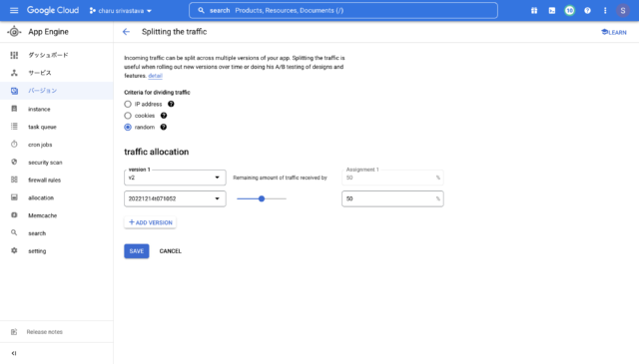The width and height of the screenshot is (639, 364).
Task: Open the task queue sidebar item
Action: [x=57, y=127]
